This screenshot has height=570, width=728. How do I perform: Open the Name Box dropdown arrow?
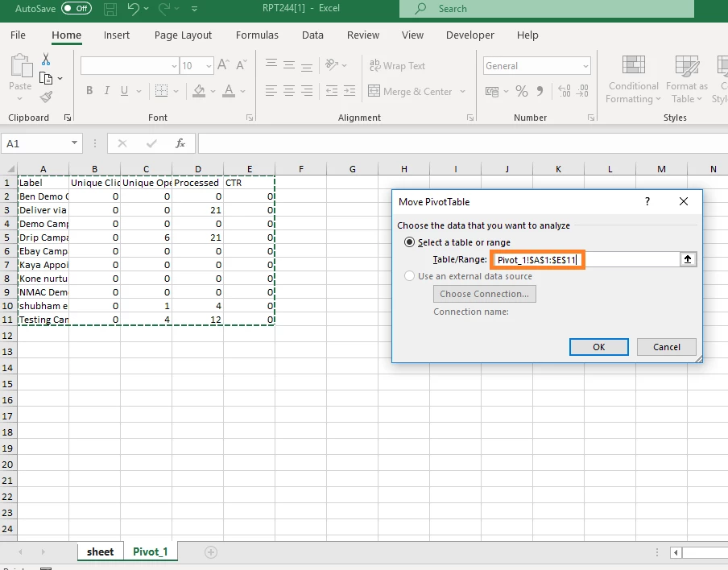tap(74, 143)
